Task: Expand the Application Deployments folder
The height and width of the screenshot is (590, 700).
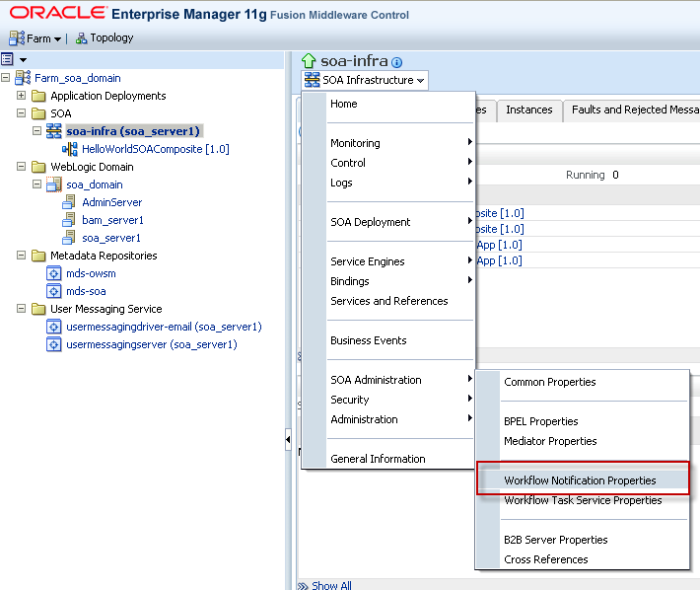Action: tap(22, 96)
